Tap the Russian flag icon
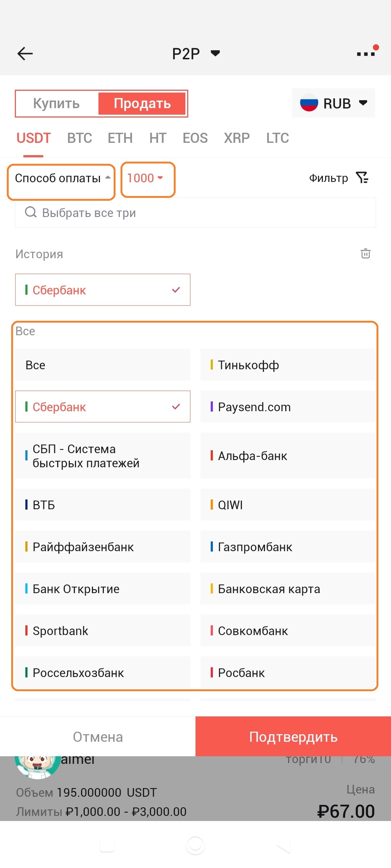391x868 pixels. [309, 103]
